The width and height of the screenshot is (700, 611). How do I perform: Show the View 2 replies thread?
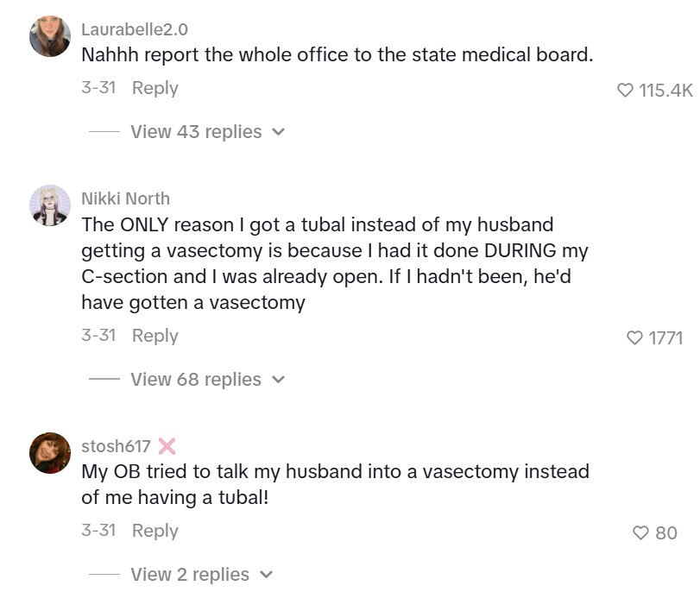point(191,575)
